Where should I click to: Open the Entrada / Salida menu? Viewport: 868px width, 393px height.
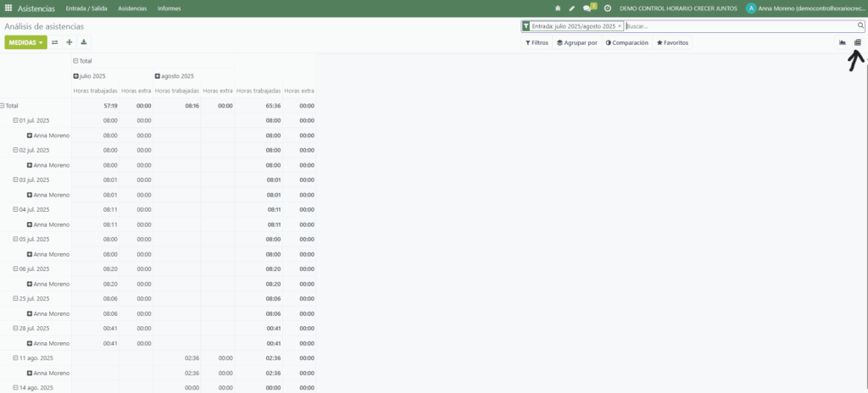pyautogui.click(x=86, y=8)
